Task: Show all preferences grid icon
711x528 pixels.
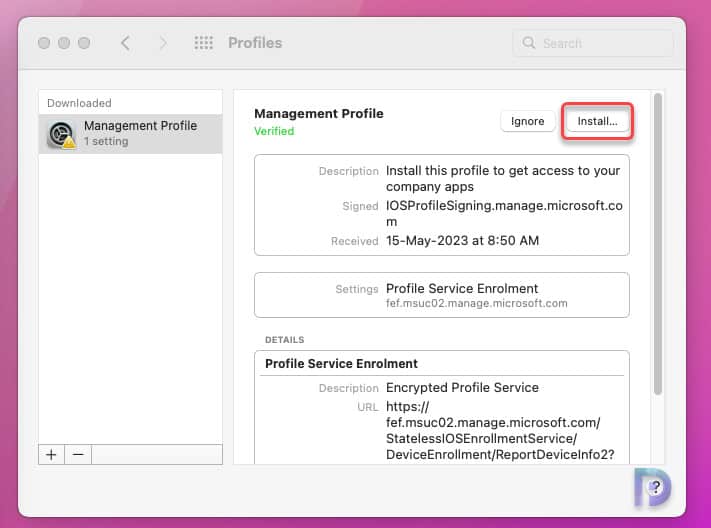Action: (204, 43)
